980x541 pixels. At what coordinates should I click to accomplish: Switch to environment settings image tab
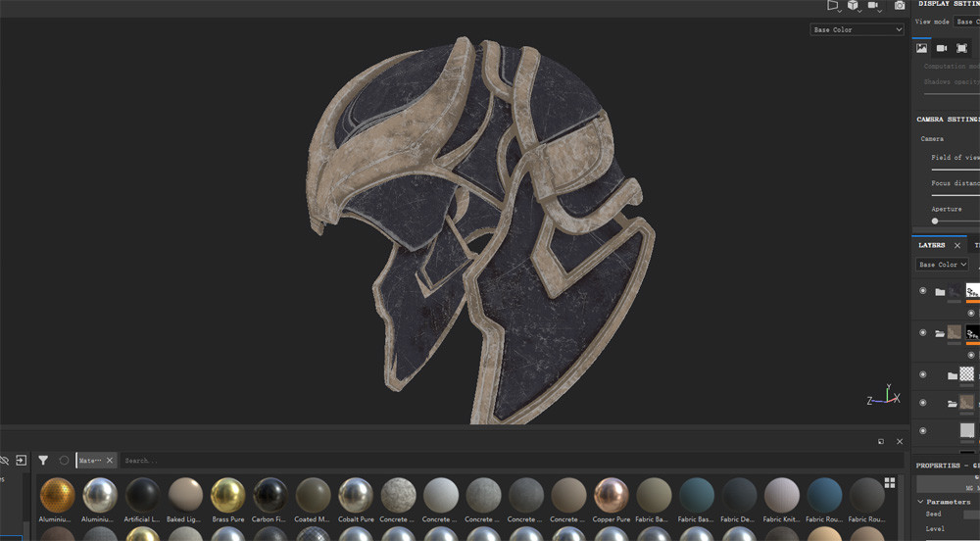(x=921, y=48)
